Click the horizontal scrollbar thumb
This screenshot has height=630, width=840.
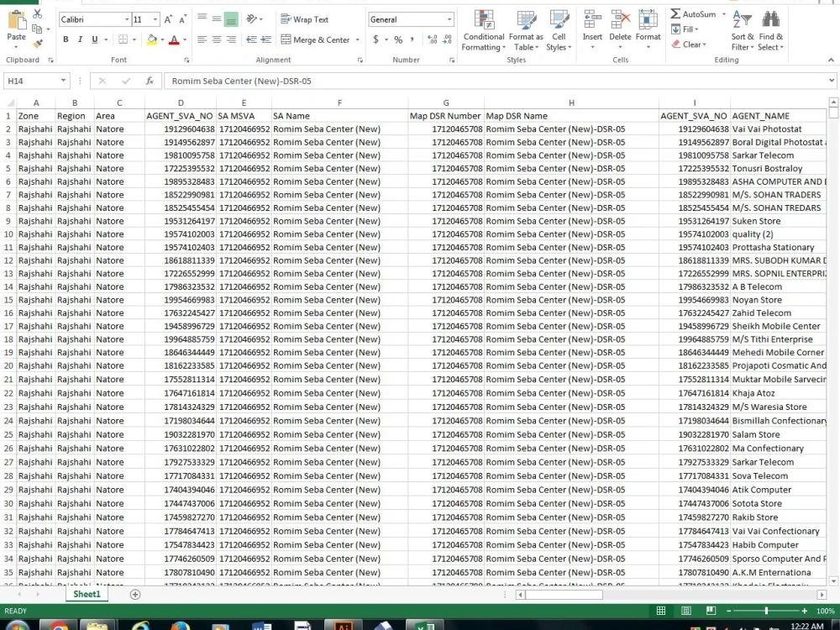point(564,595)
